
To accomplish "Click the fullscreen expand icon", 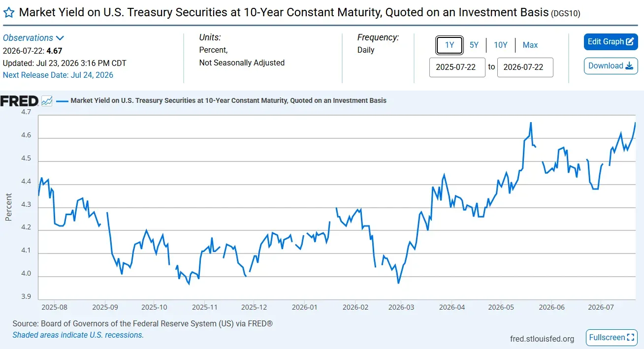I will tap(630, 338).
